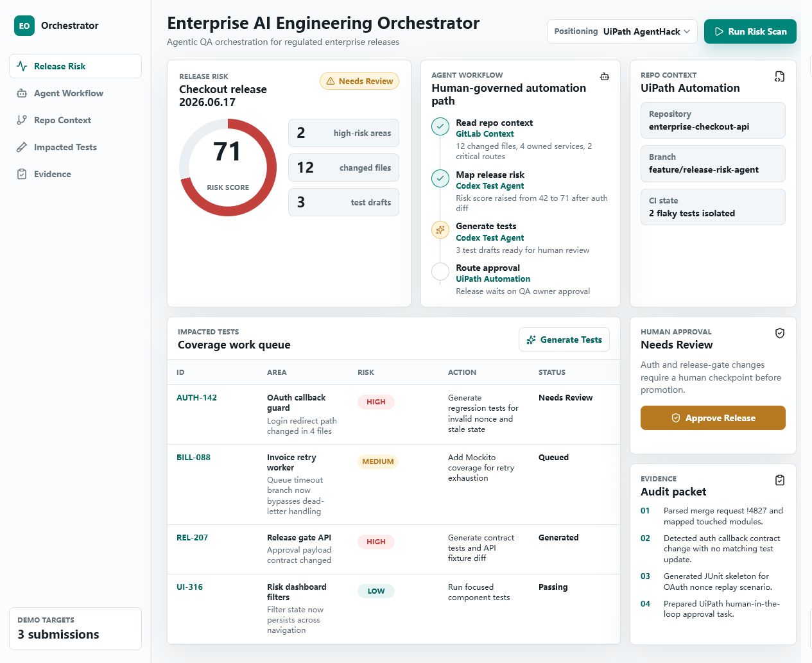
Task: Open the Evidence sidebar item
Action: (x=75, y=174)
